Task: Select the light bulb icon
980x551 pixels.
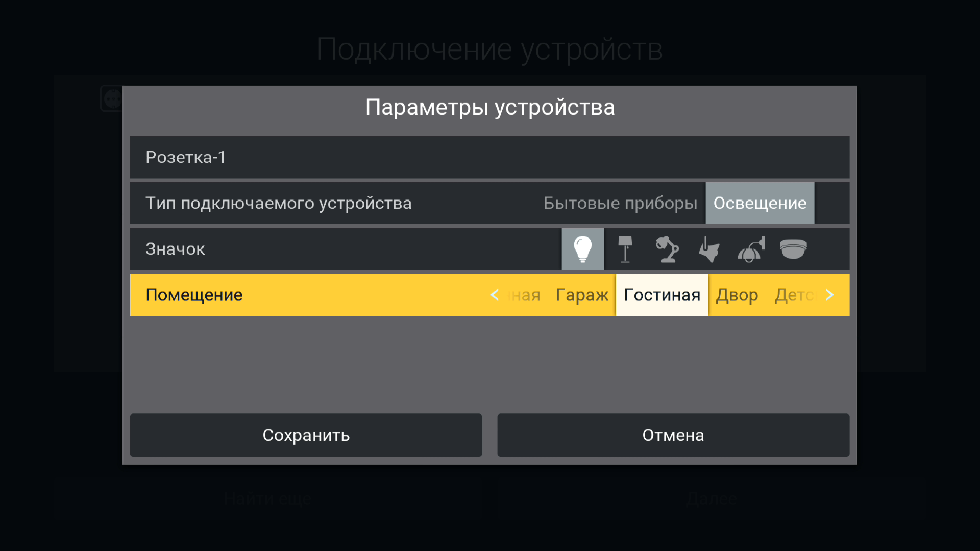Action: [582, 249]
